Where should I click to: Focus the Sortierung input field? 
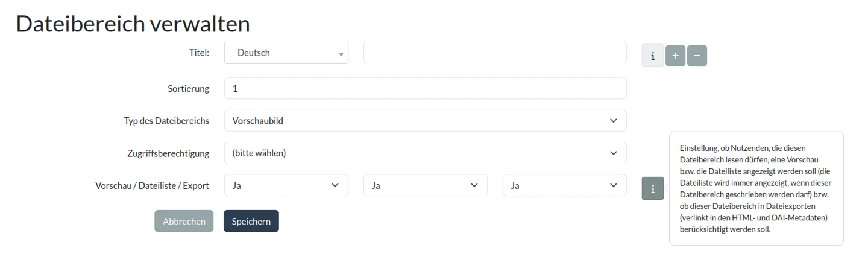click(425, 89)
